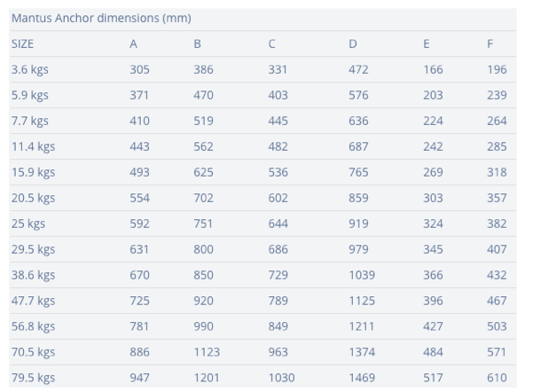Select the 20.5 kgs size cell
This screenshot has height=392, width=541.
point(33,198)
